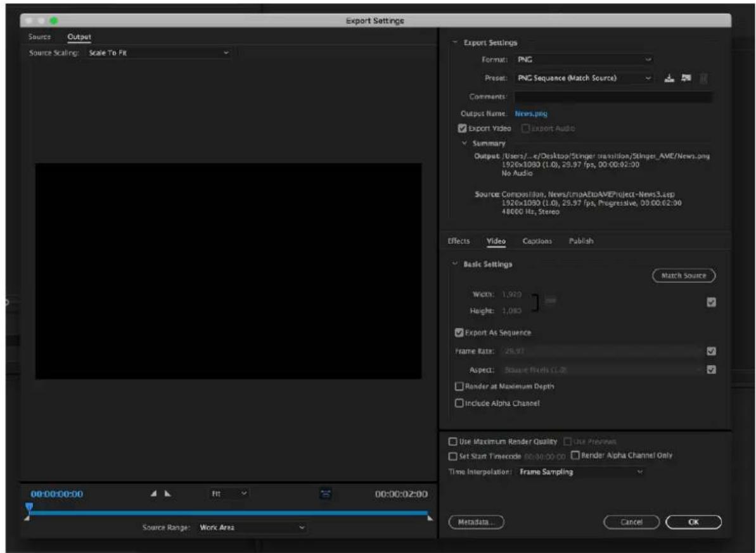The height and width of the screenshot is (553, 756).
Task: Click the blue playhead on the timeline
Action: pyautogui.click(x=29, y=507)
